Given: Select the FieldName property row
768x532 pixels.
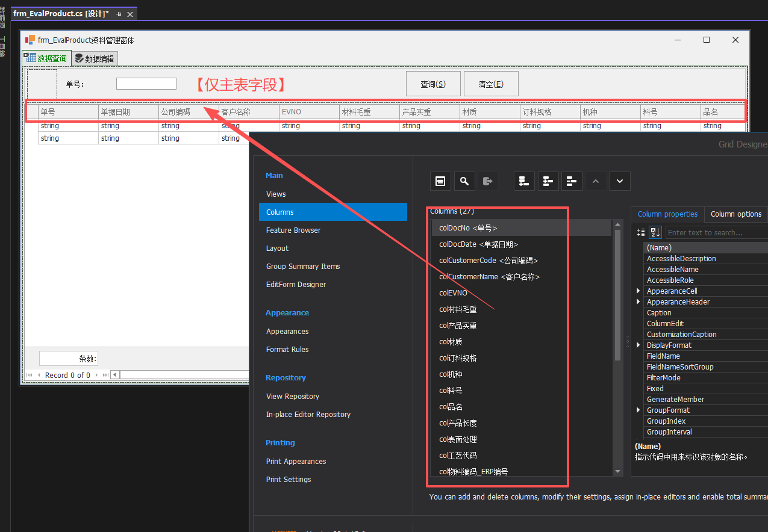Looking at the screenshot, I should click(706, 356).
